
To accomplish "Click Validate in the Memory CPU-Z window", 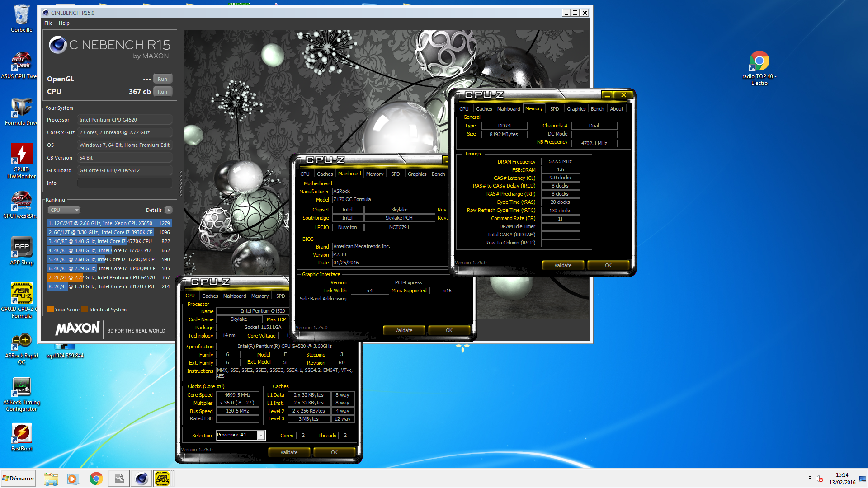I will tap(563, 265).
